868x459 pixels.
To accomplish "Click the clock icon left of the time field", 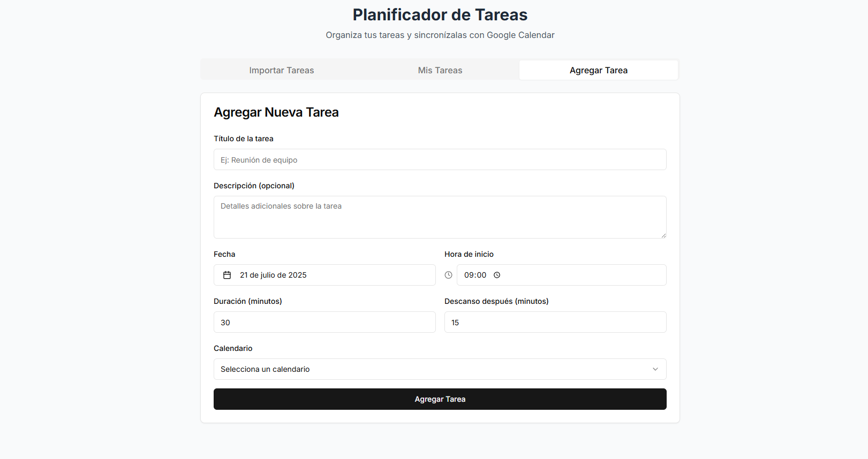I will [x=448, y=275].
